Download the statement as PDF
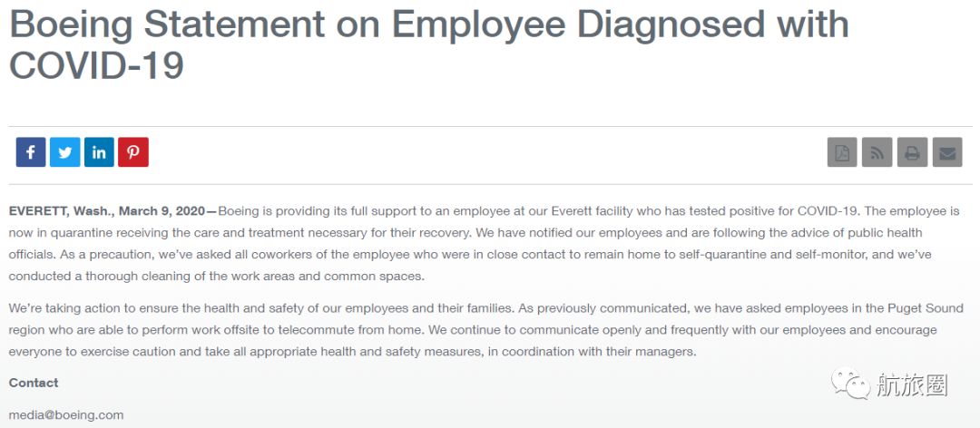Image resolution: width=980 pixels, height=428 pixels. 842,152
